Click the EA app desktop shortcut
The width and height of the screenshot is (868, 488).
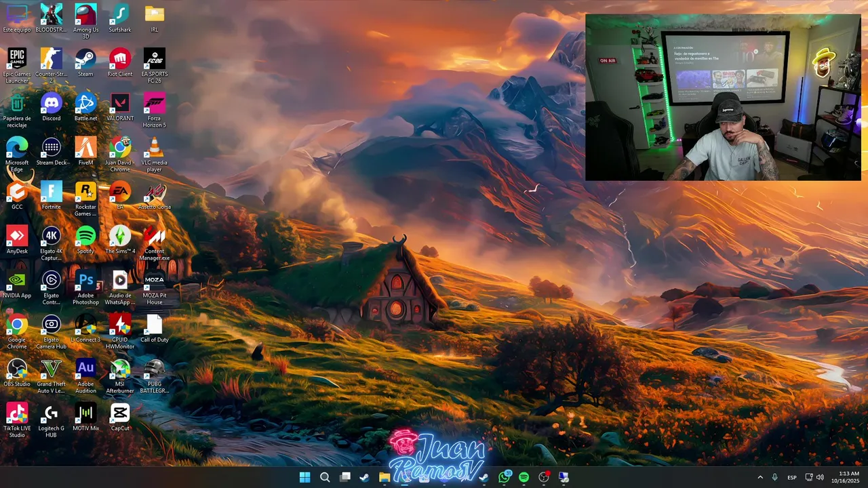click(x=120, y=195)
